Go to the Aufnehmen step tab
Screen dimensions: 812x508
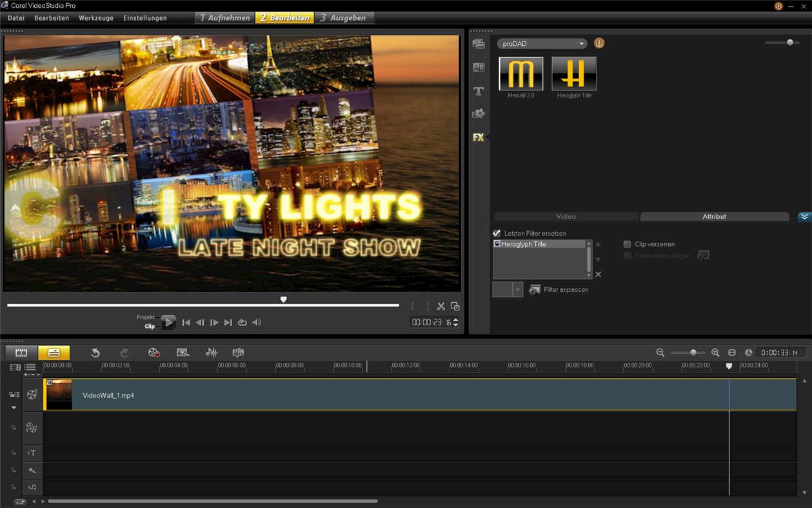point(224,18)
